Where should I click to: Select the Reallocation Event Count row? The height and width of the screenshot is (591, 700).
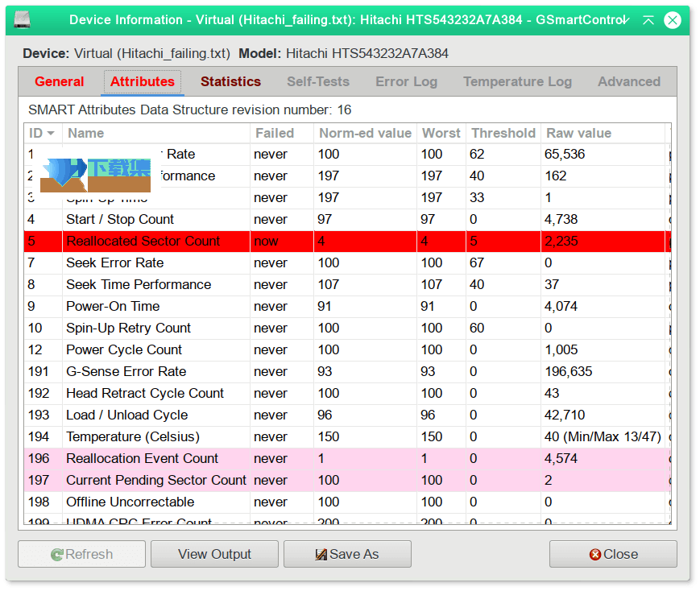point(347,459)
